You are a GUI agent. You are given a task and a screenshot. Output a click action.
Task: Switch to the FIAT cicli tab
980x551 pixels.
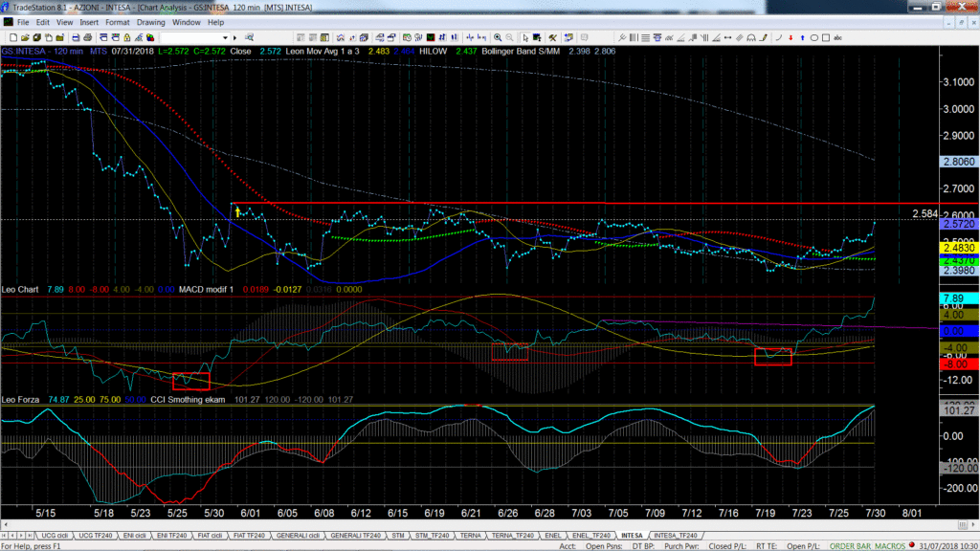coord(210,536)
